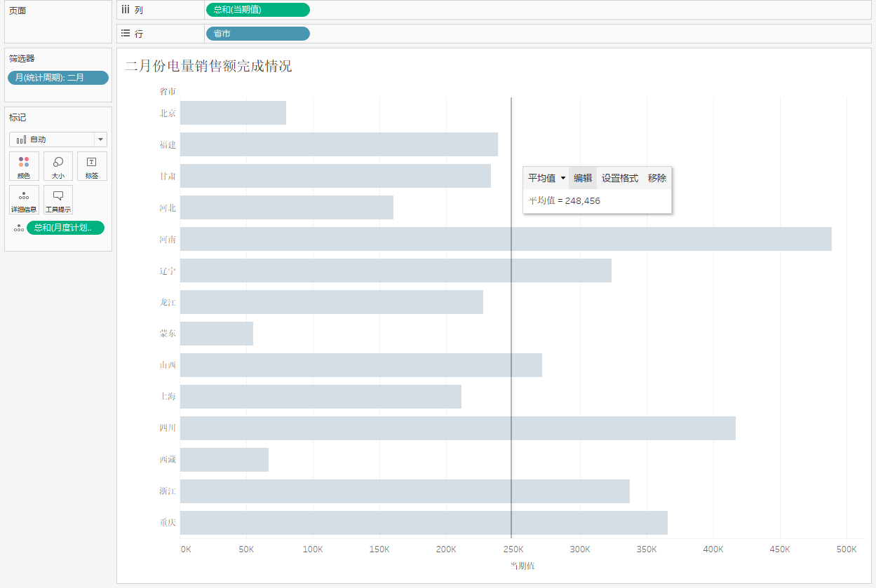Click the 重庆 bar in the chart

click(424, 523)
